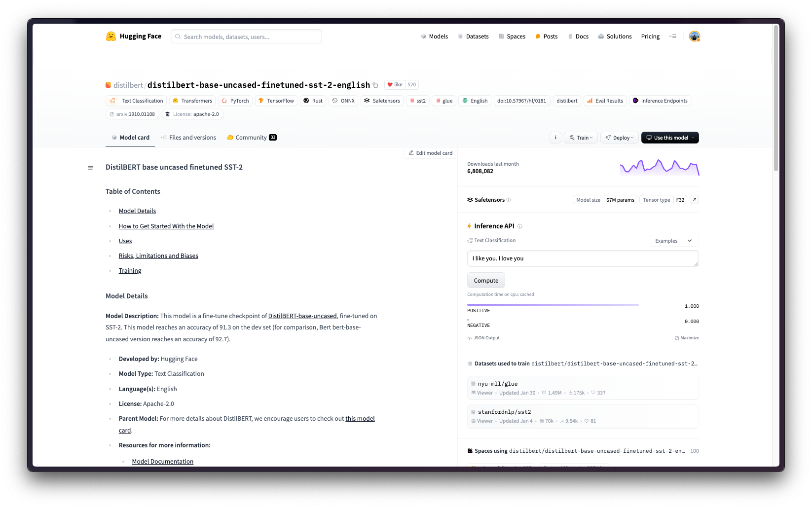The height and width of the screenshot is (508, 812).
Task: Open Docs in top navigation
Action: point(578,36)
